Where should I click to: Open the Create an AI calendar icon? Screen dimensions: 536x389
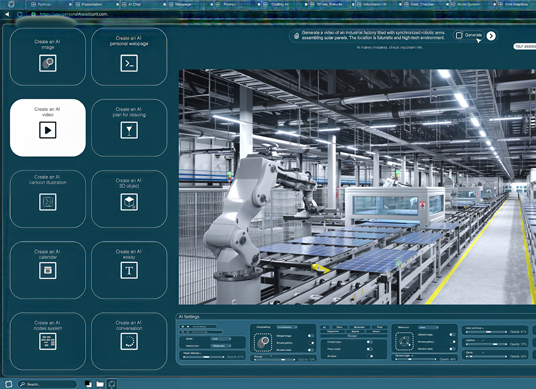pos(48,270)
